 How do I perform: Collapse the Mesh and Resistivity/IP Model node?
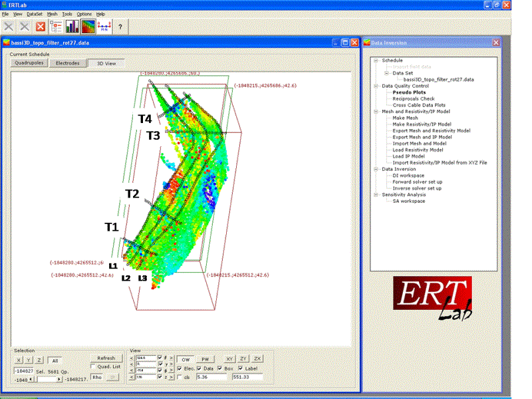(x=376, y=111)
